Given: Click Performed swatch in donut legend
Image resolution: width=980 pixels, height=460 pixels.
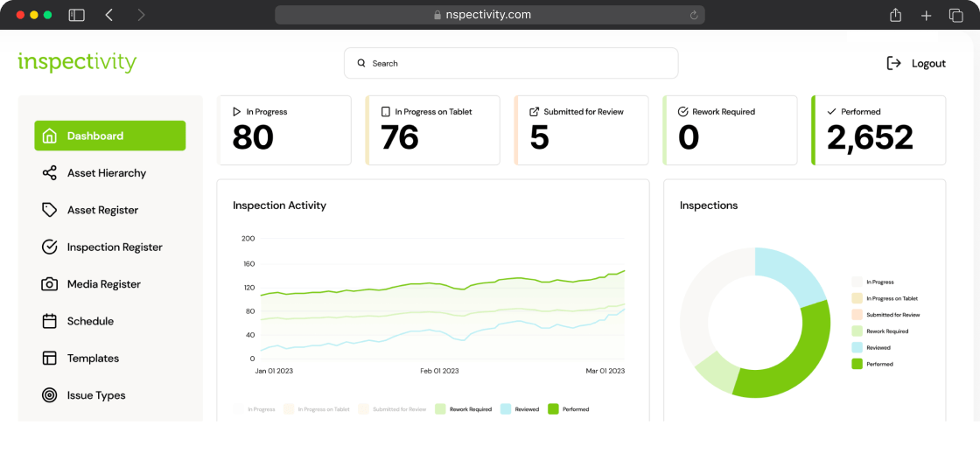Looking at the screenshot, I should click(857, 363).
